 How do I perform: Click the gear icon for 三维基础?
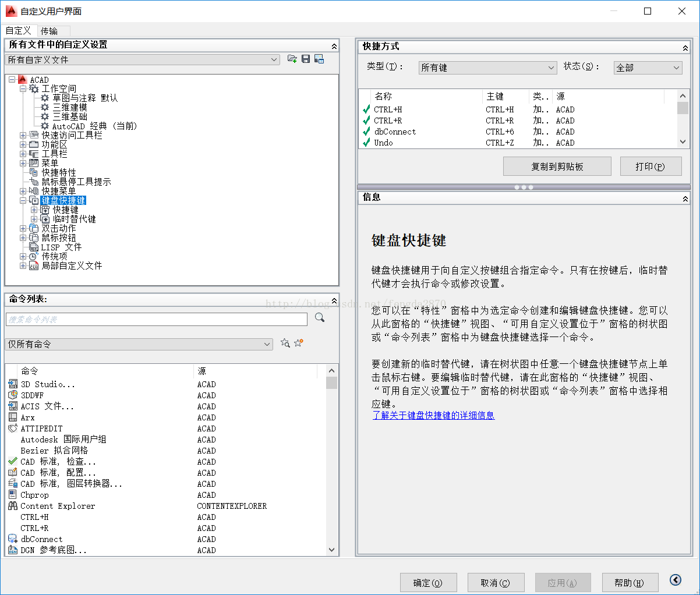click(45, 116)
